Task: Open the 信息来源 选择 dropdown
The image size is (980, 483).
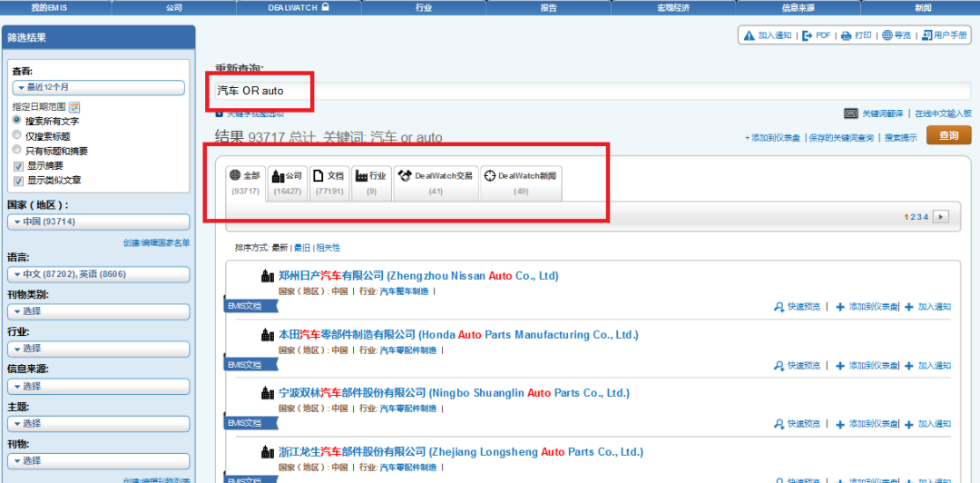Action: (98, 386)
